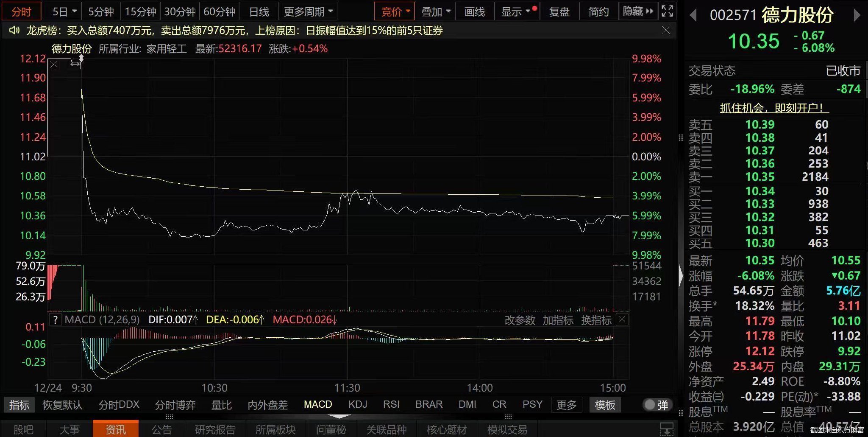Click the speaker icon beside 龙虎榜 news

click(14, 30)
